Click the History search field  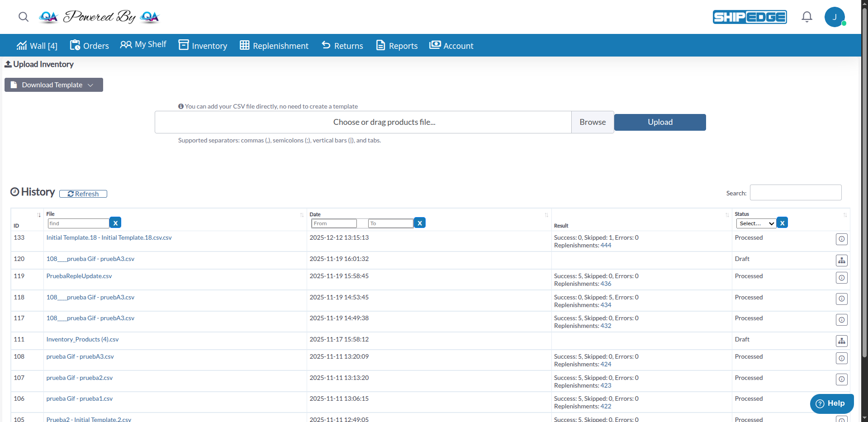795,192
